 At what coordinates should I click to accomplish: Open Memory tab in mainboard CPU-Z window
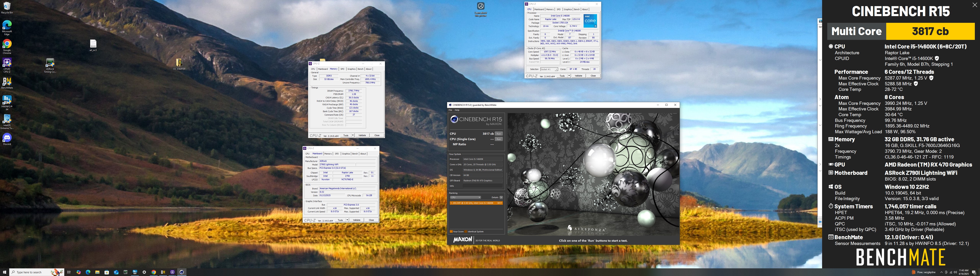pyautogui.click(x=328, y=154)
